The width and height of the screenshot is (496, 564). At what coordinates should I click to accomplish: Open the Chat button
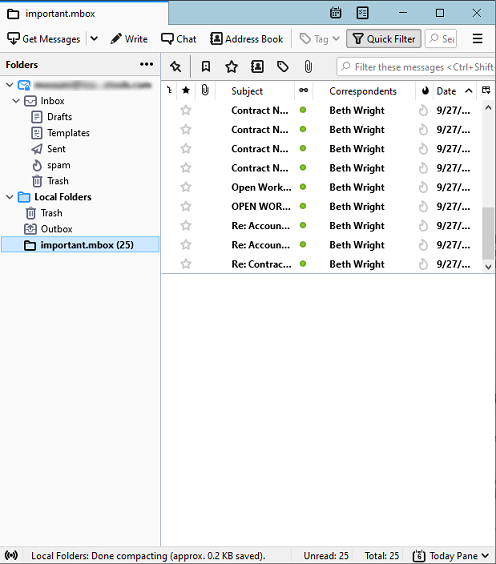[178, 39]
